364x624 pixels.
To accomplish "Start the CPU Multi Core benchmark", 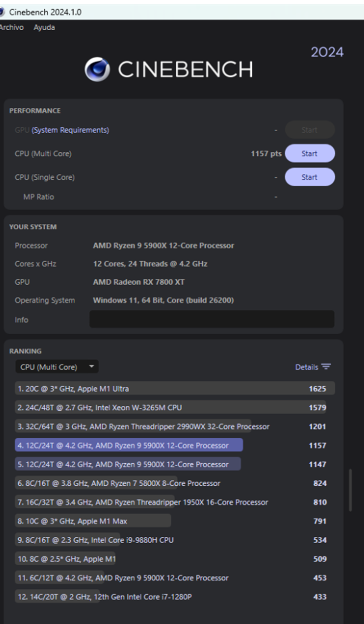I will (x=309, y=153).
